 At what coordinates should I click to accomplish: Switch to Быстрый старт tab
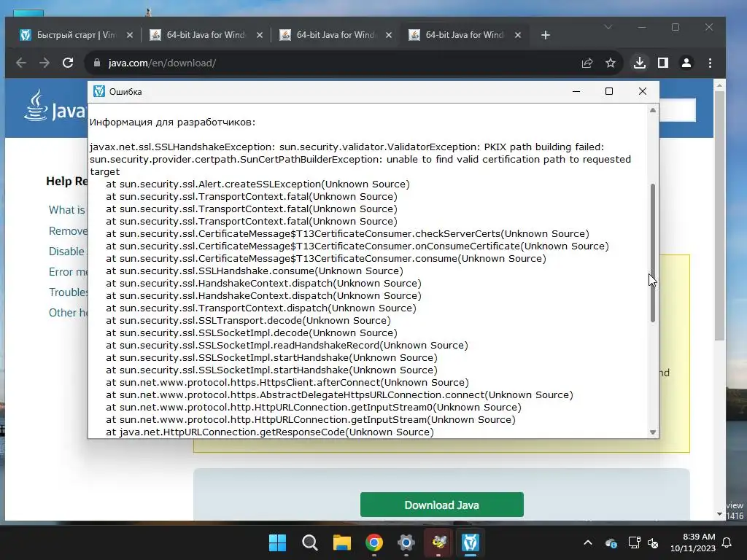click(x=76, y=35)
